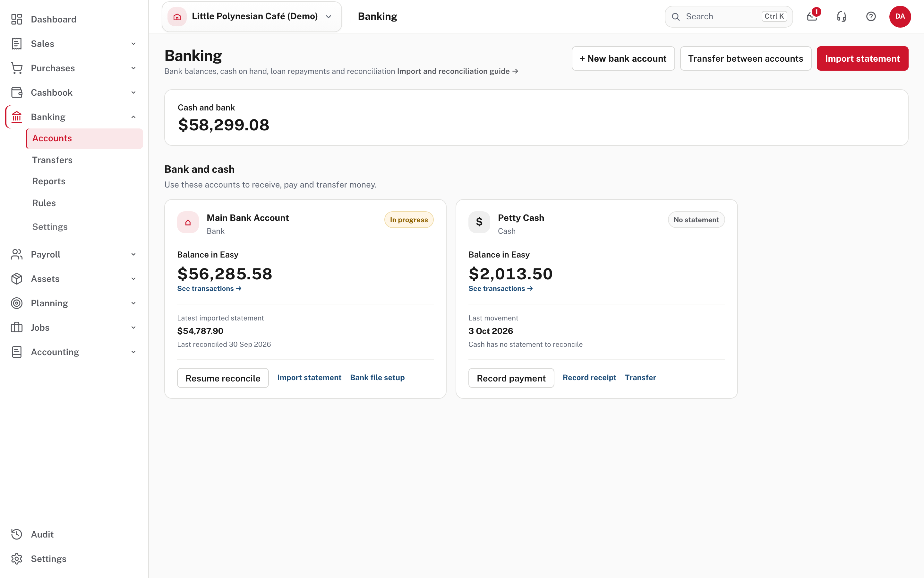Open the inbox notifications icon with badge
Screen dimensions: 924x578
[x=812, y=16]
